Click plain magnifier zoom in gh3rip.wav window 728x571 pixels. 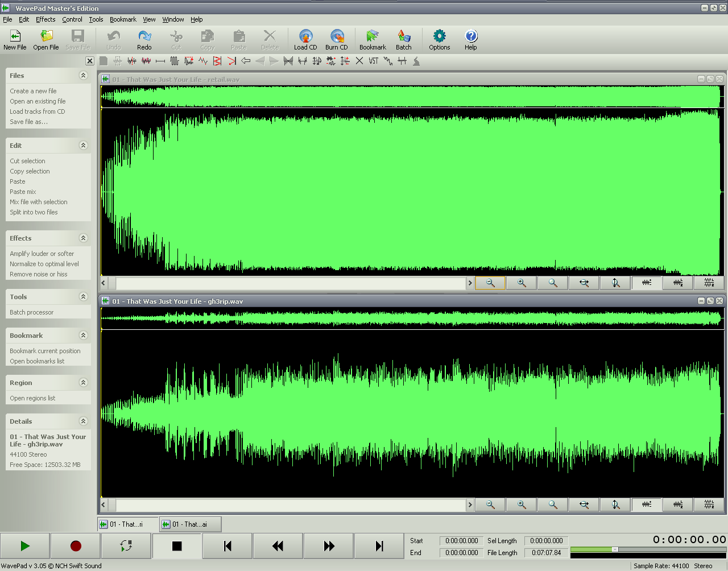(553, 504)
